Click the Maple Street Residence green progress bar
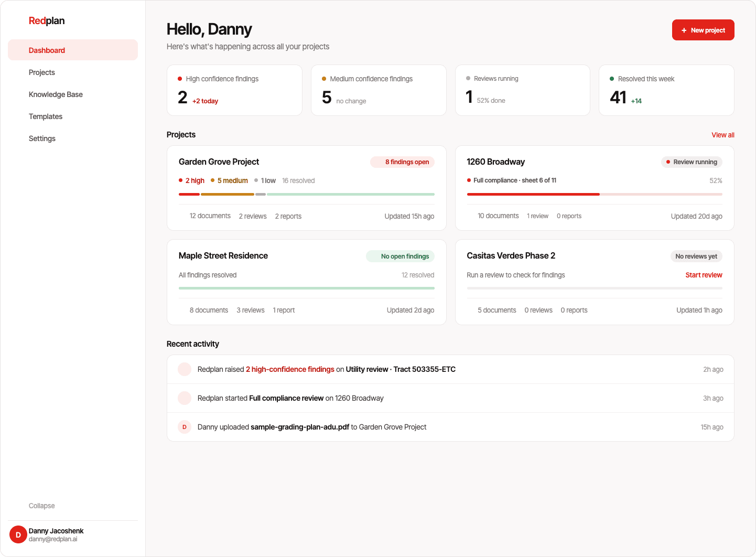Viewport: 756px width, 557px height. click(x=307, y=288)
